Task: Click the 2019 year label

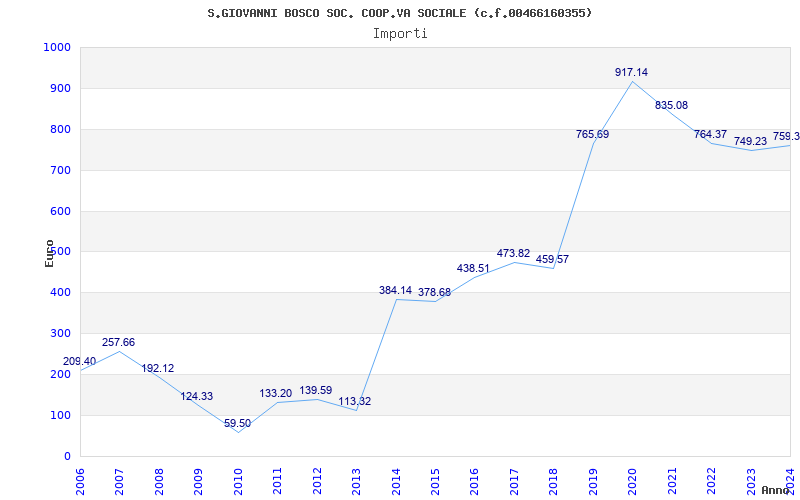Action: pyautogui.click(x=593, y=481)
